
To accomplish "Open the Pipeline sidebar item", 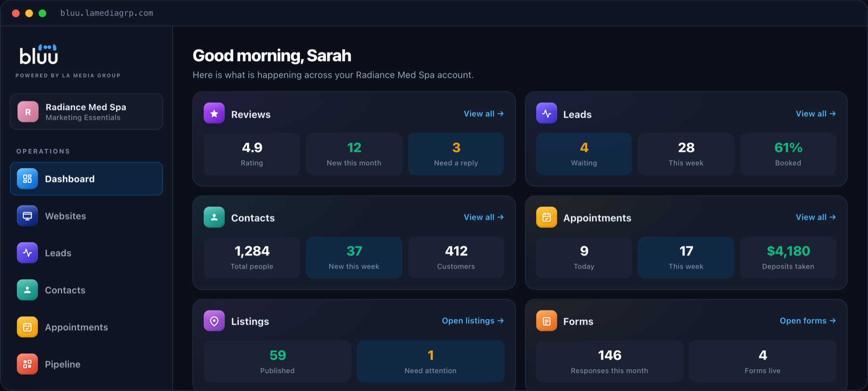I will (x=86, y=364).
